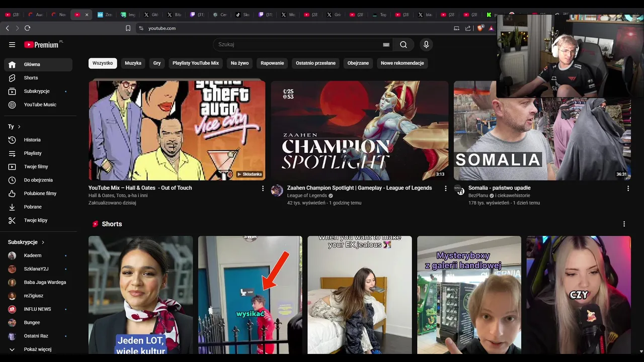Click League of Legends channel name

tap(307, 196)
